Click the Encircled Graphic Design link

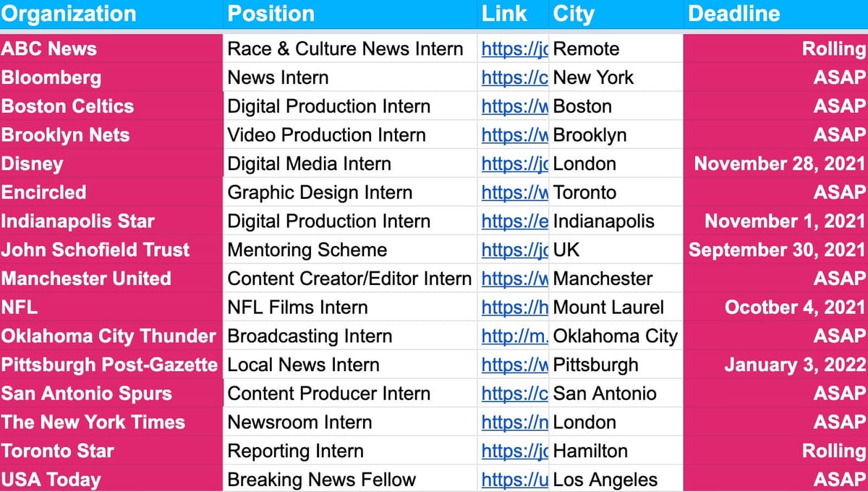514,192
